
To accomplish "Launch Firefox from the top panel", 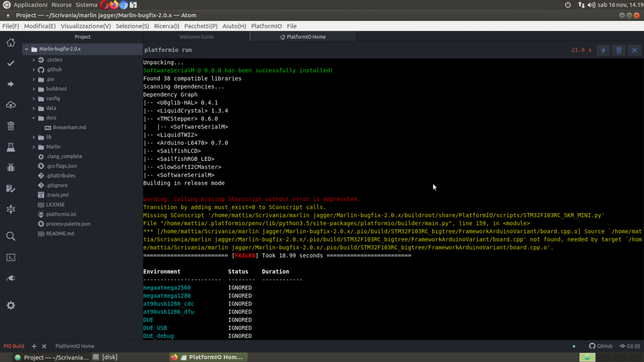I will (114, 5).
